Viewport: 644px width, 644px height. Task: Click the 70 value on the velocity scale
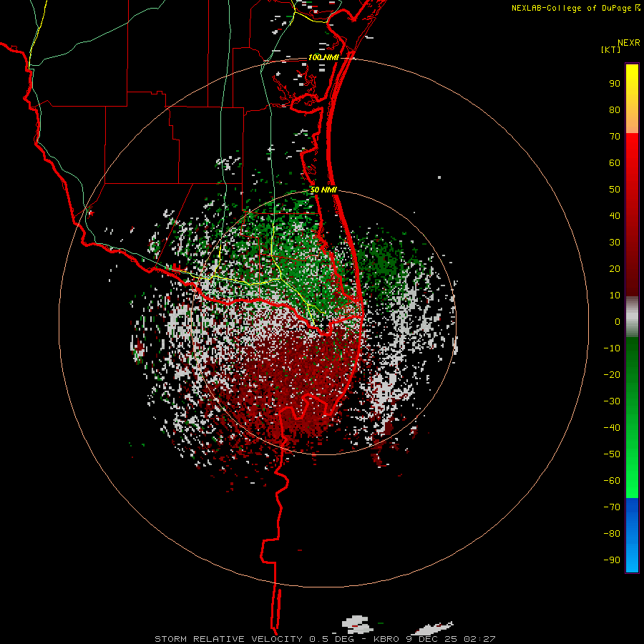coord(615,137)
